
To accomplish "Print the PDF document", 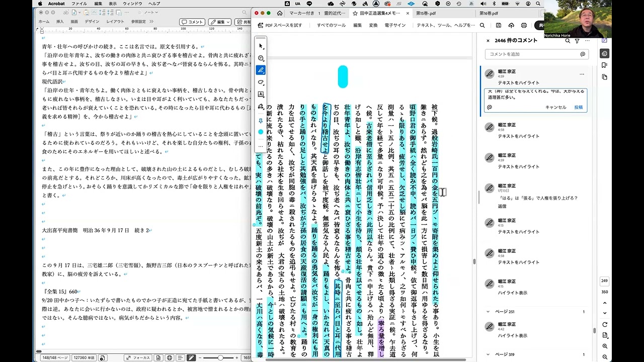I will [524, 25].
